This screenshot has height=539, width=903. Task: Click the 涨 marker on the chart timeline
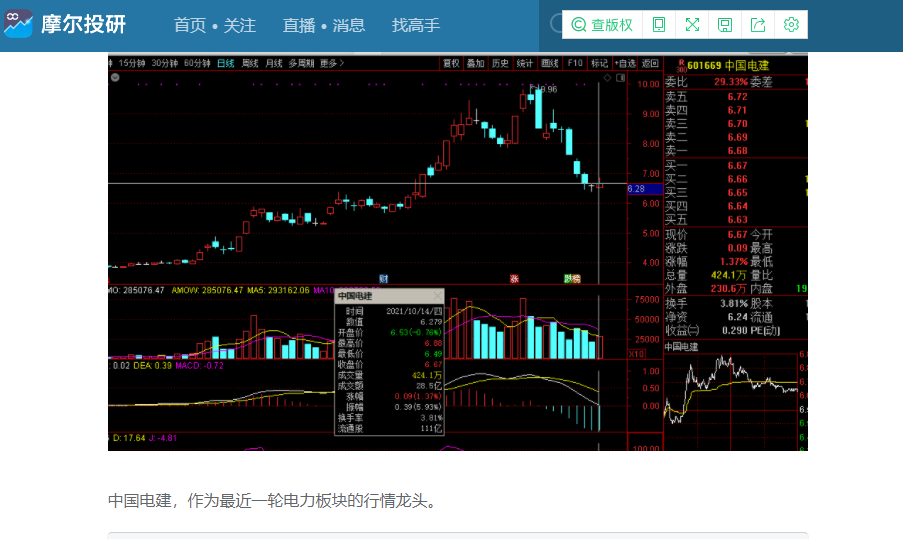coord(514,279)
